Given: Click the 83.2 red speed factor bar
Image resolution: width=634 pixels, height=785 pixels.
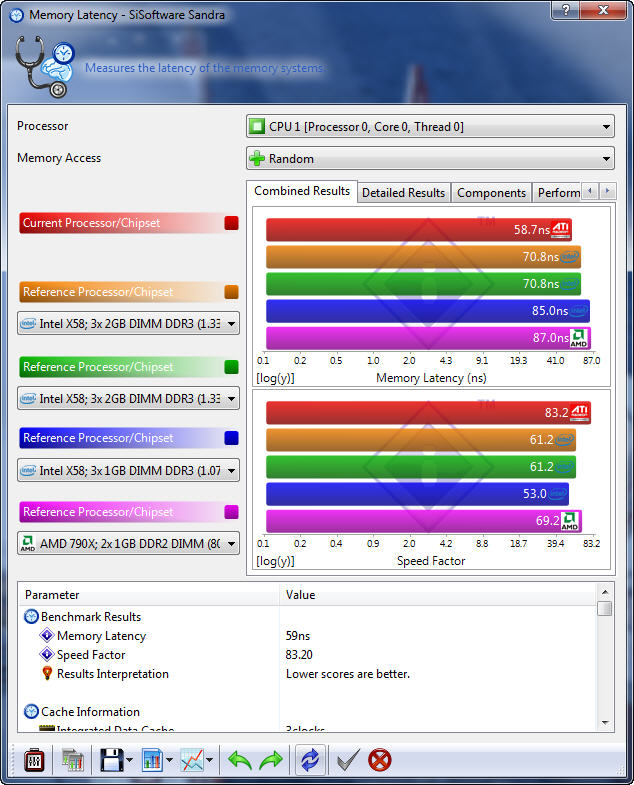Looking at the screenshot, I should (428, 413).
